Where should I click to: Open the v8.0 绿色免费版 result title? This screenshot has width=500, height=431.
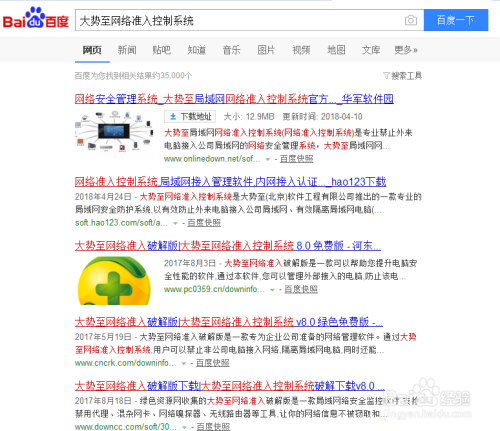[229, 322]
